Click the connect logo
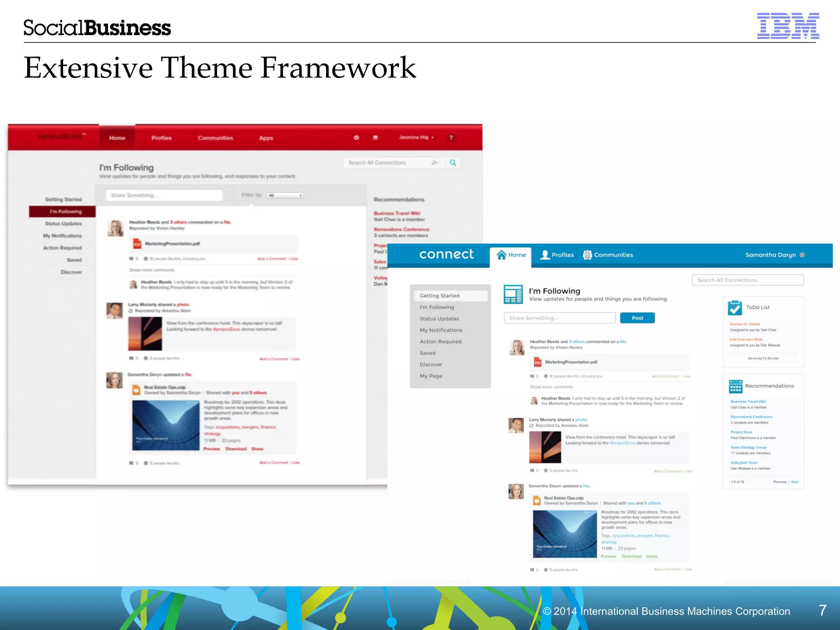The height and width of the screenshot is (630, 840). tap(446, 254)
